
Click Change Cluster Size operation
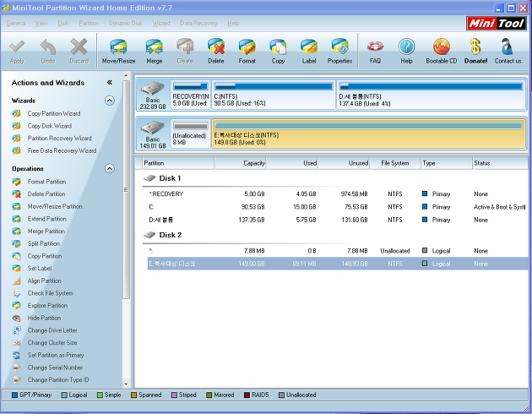(52, 343)
